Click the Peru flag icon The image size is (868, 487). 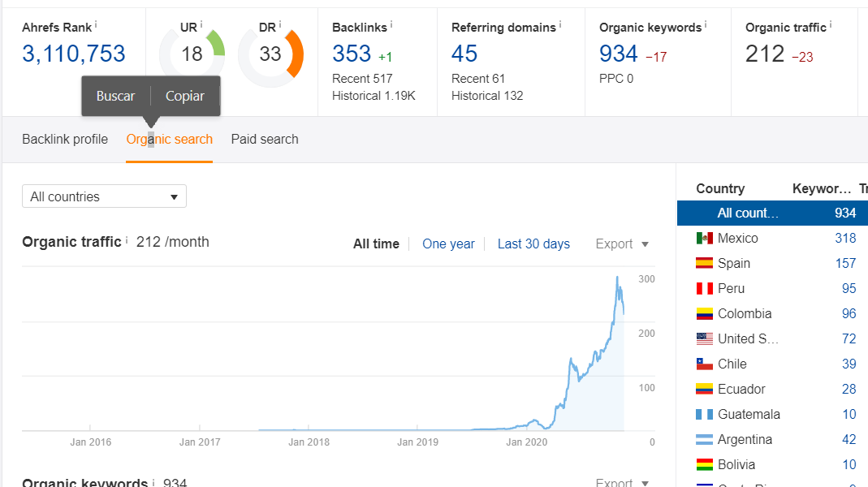point(704,289)
